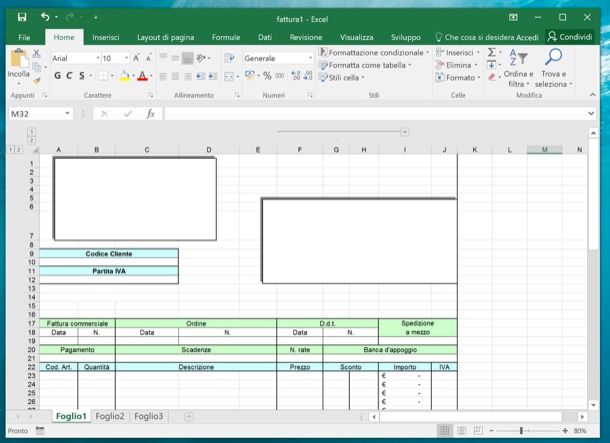Open Stili cella menu
Screen dimensions: 610x443
[342, 77]
